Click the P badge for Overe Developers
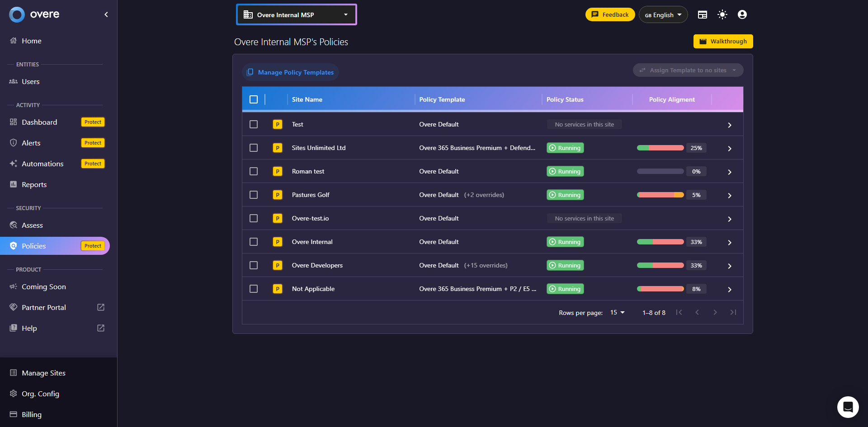This screenshot has height=427, width=868. click(x=278, y=265)
